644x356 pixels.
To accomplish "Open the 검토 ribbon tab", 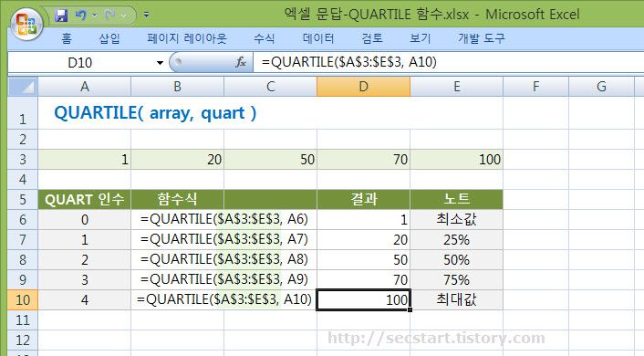I will pyautogui.click(x=372, y=38).
